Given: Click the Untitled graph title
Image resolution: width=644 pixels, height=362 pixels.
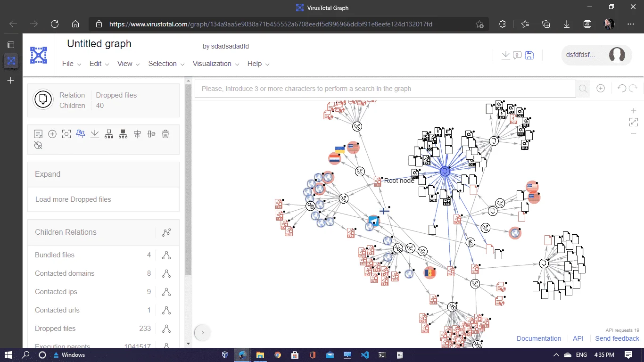Looking at the screenshot, I should point(99,44).
